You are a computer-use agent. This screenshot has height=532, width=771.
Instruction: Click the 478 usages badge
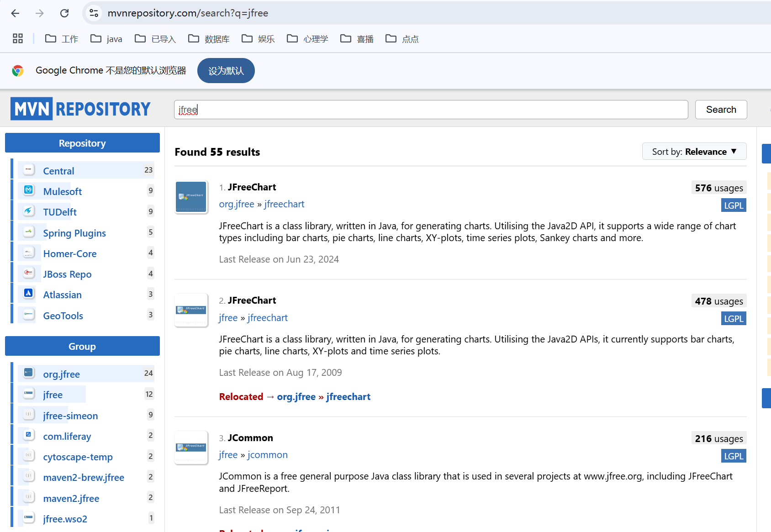click(x=719, y=301)
